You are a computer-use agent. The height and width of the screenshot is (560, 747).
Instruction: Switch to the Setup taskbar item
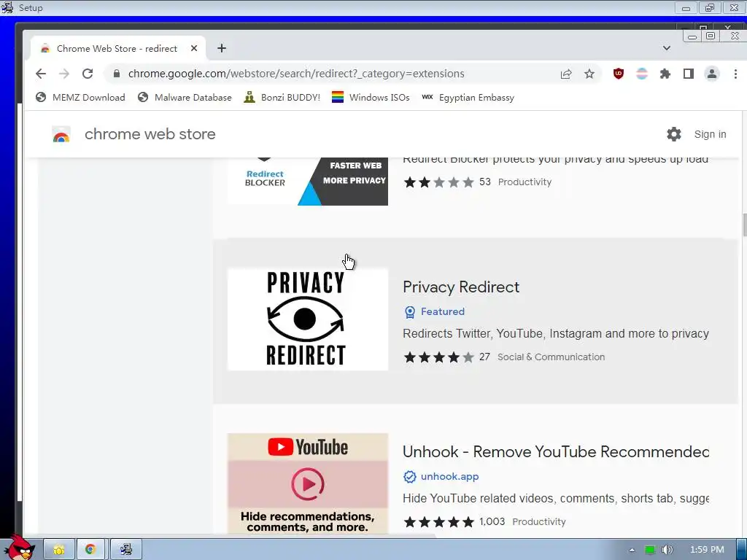coord(126,550)
